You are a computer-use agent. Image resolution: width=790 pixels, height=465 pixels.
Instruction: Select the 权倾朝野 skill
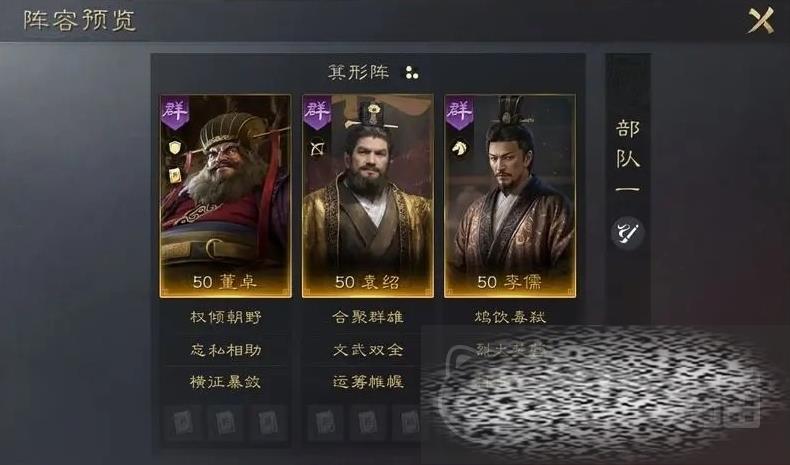point(225,317)
